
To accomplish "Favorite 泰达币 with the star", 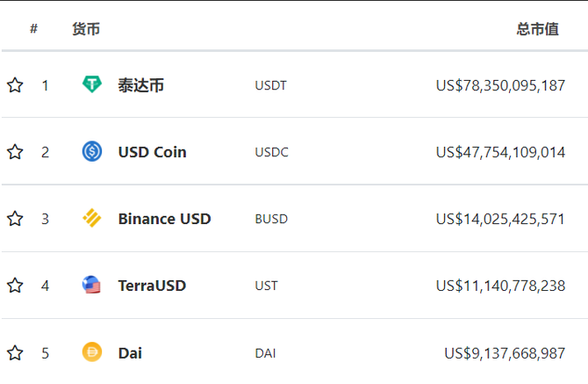I will coord(15,85).
